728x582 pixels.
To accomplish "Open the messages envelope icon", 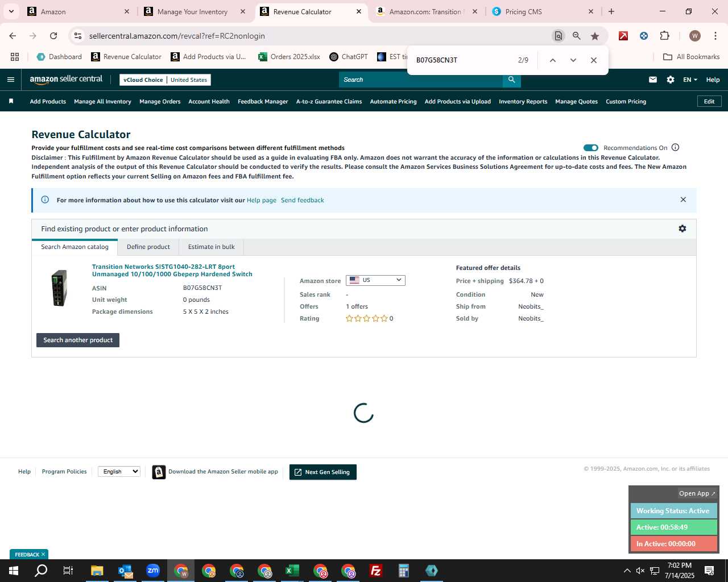I will point(653,80).
